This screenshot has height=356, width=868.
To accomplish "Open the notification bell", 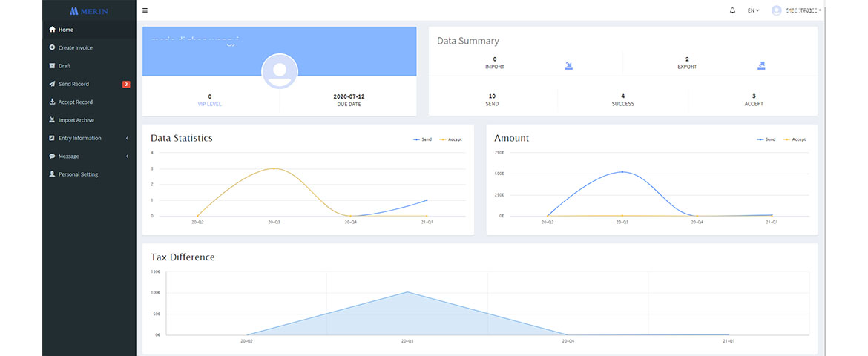I will pyautogui.click(x=732, y=10).
